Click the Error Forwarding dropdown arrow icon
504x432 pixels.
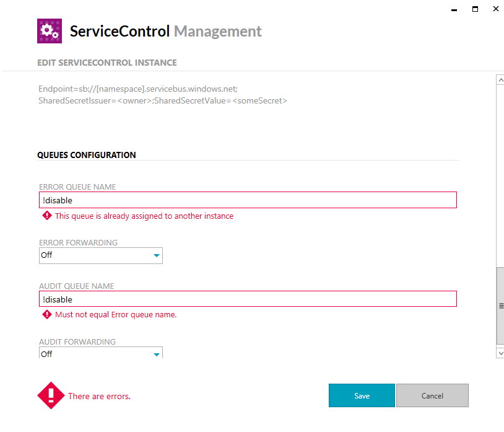[x=156, y=255]
